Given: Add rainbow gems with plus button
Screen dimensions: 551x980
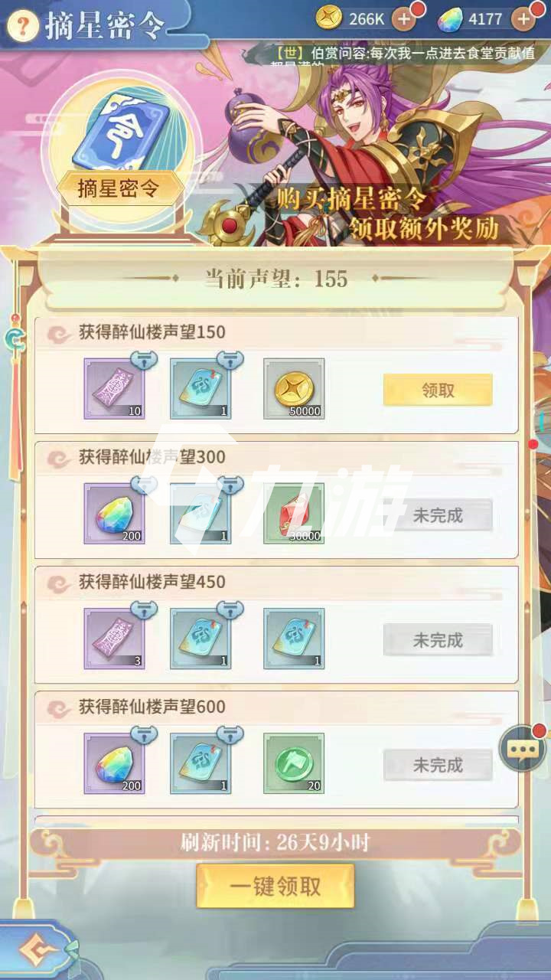Looking at the screenshot, I should tap(524, 19).
